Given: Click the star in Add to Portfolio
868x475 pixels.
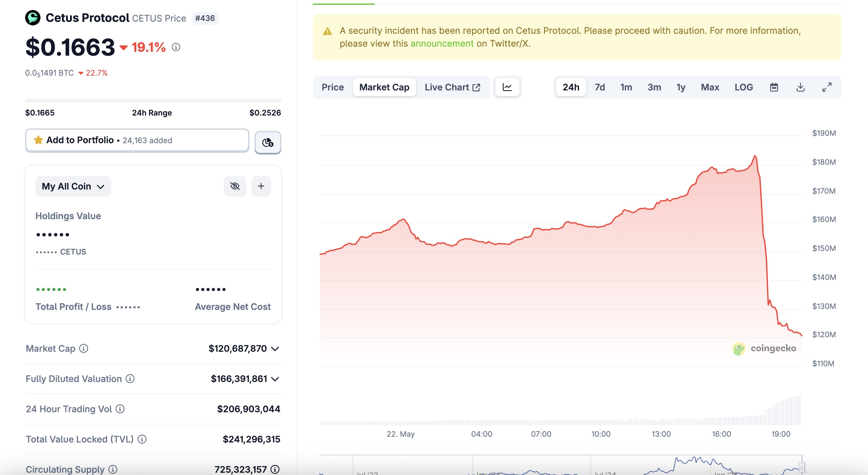Looking at the screenshot, I should [38, 140].
